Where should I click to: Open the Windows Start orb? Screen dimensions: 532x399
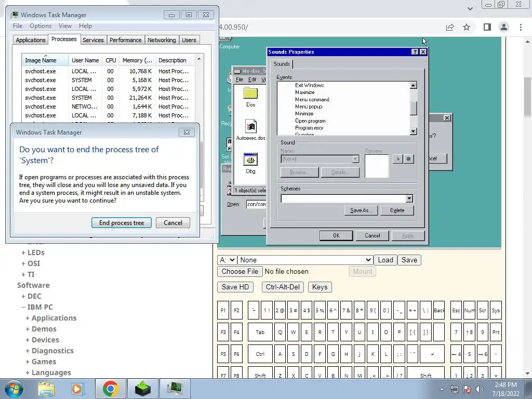(x=14, y=389)
